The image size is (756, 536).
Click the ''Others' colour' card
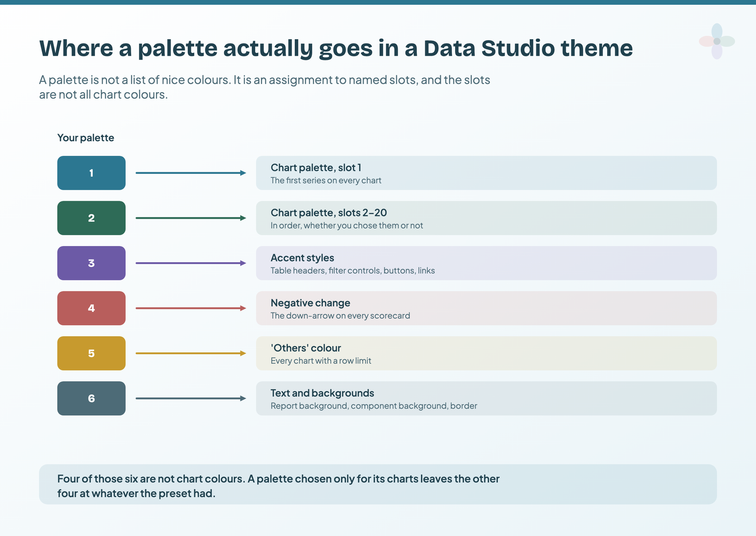tap(486, 353)
